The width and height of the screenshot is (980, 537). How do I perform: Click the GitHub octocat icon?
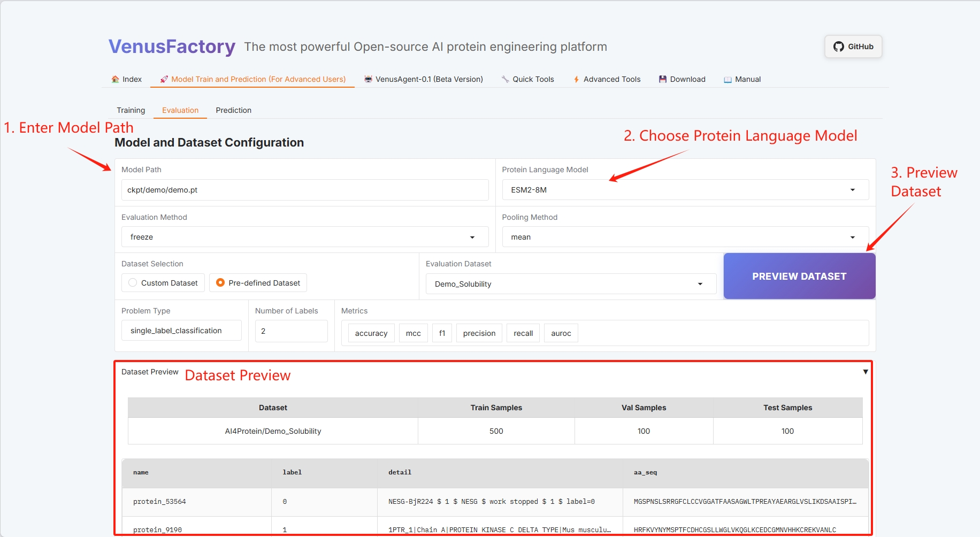point(838,47)
